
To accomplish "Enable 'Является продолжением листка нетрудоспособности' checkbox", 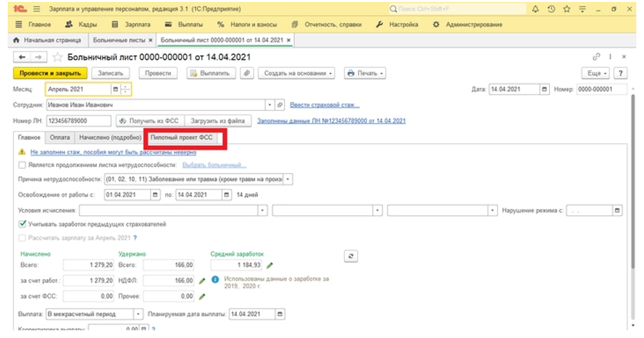I will coord(22,165).
